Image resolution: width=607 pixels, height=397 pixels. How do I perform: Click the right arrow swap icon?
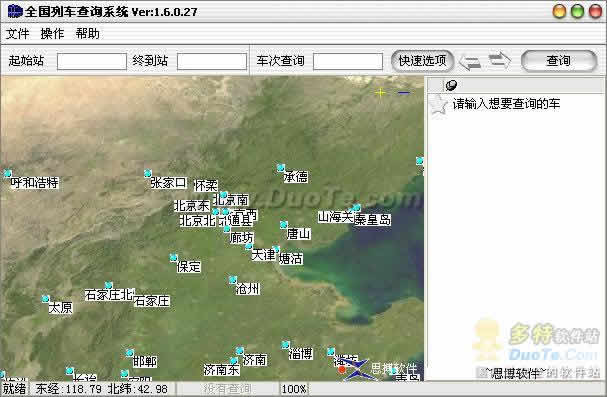[499, 60]
